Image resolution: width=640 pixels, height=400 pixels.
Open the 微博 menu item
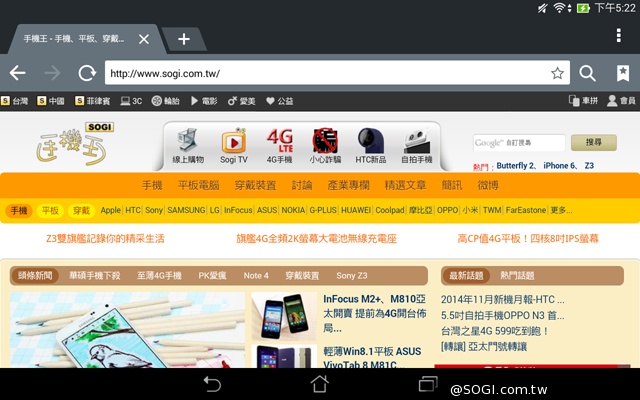488,185
